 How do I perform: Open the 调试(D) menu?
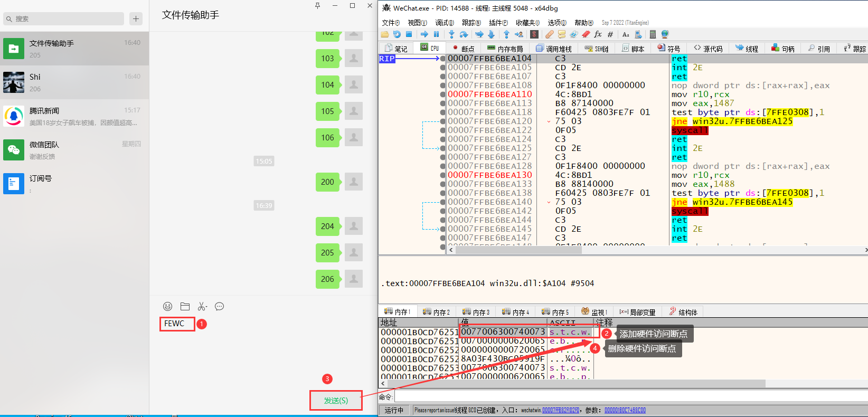[445, 23]
